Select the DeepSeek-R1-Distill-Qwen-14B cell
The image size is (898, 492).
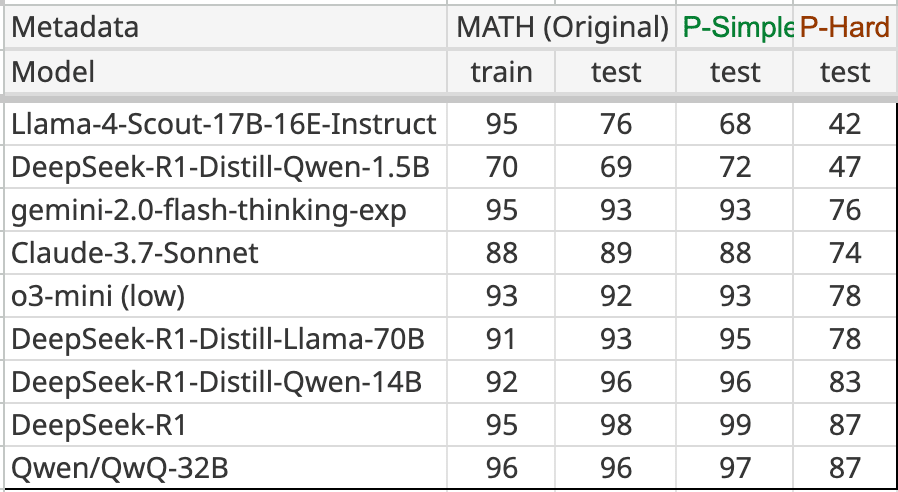216,382
